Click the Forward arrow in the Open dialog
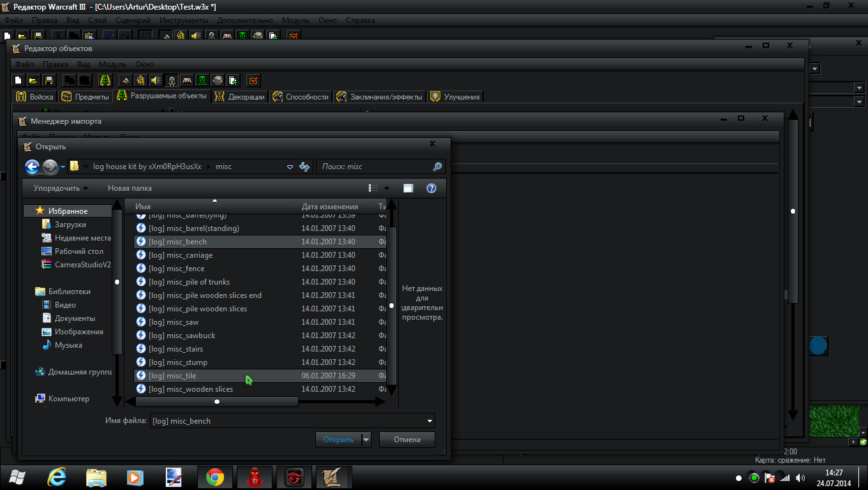 point(50,167)
